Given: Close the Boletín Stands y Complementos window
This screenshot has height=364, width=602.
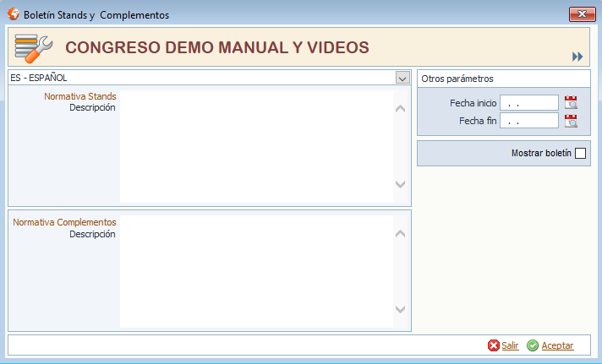Looking at the screenshot, I should click(x=582, y=14).
